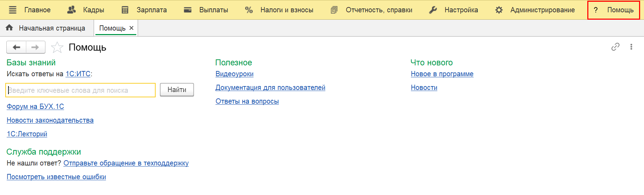Click the home icon for Начальная страница
Image resolution: width=644 pixels, height=195 pixels.
tap(10, 28)
